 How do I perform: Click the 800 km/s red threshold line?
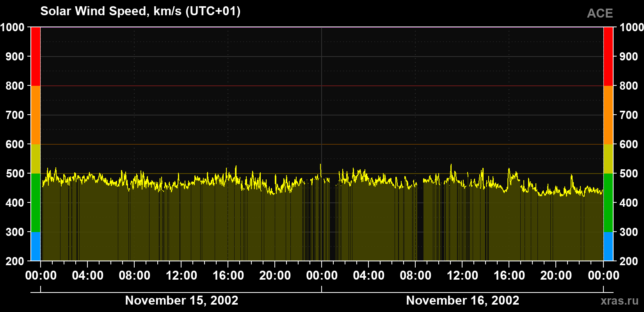point(322,86)
